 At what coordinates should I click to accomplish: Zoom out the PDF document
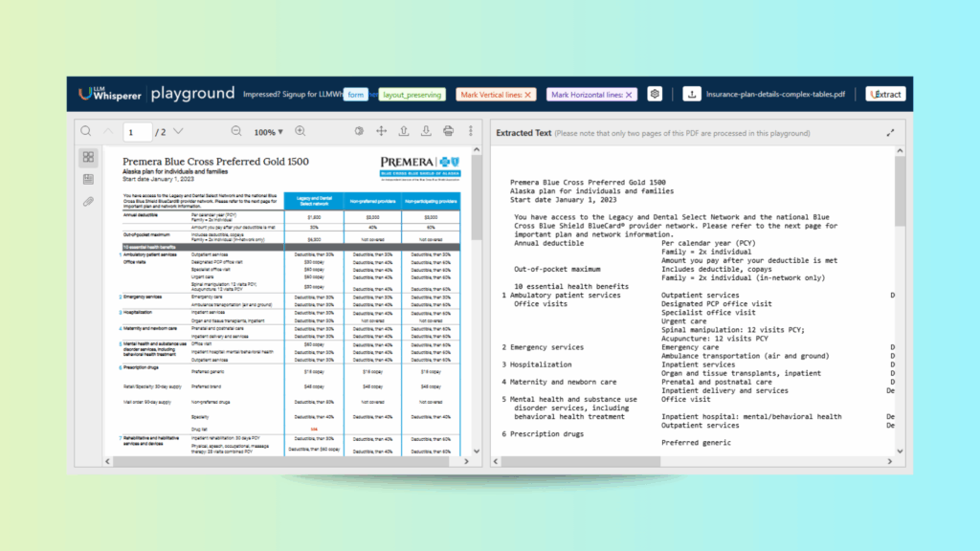[236, 131]
